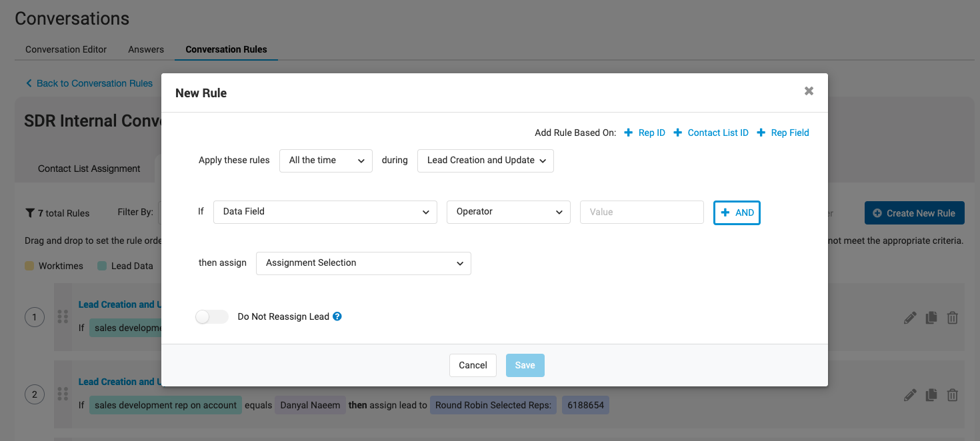Click the pencil edit icon for rule 1
980x441 pixels.
[x=910, y=318]
